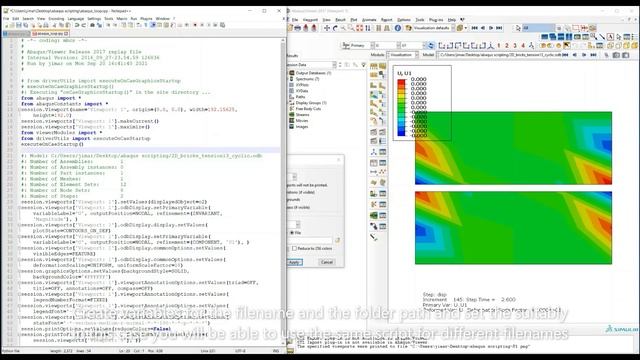Click the file name input in Print dialog
This screenshot has width=640, height=360.
(311, 240)
